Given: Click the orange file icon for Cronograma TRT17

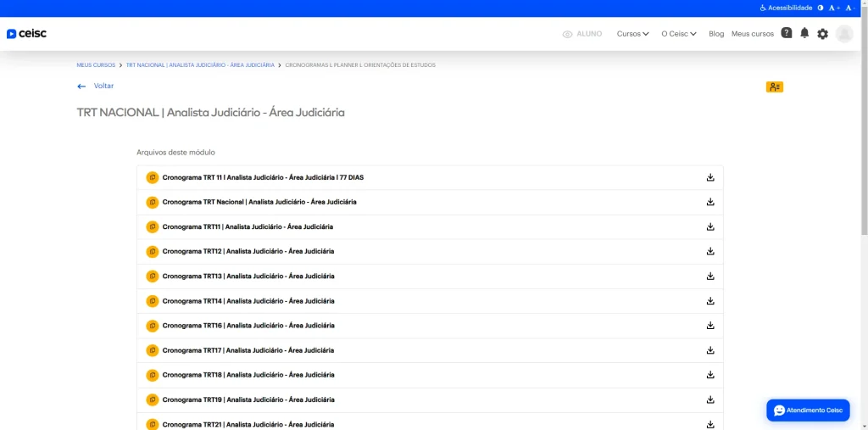Looking at the screenshot, I should 153,351.
